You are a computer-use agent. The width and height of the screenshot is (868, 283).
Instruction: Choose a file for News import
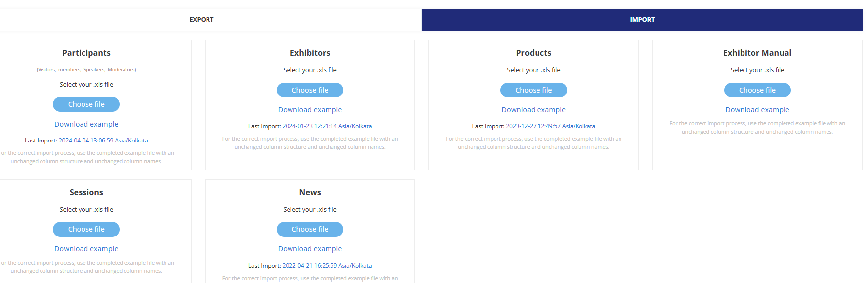click(310, 229)
